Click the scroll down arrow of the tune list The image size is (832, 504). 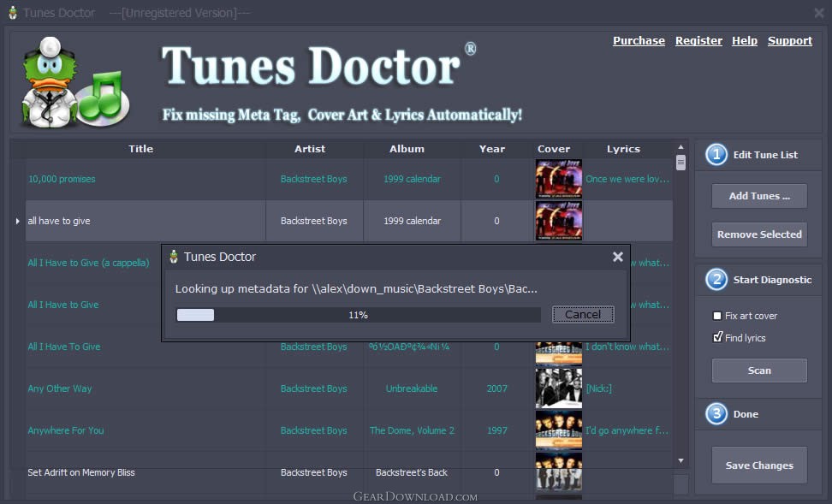[680, 461]
